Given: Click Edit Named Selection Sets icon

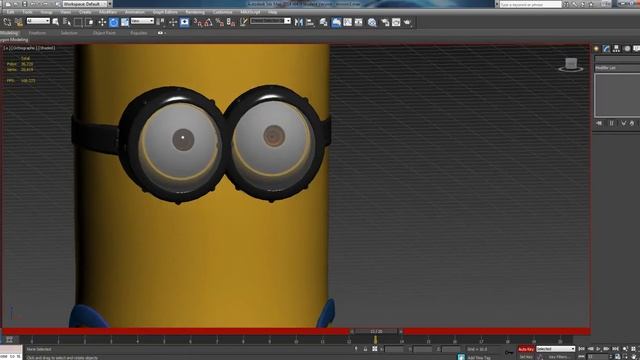Looking at the screenshot, I should coord(244,22).
